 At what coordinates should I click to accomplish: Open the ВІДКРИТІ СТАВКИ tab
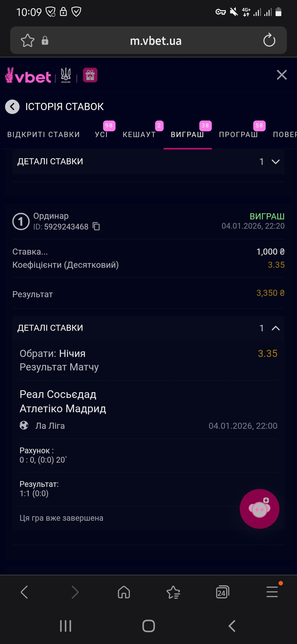click(44, 135)
